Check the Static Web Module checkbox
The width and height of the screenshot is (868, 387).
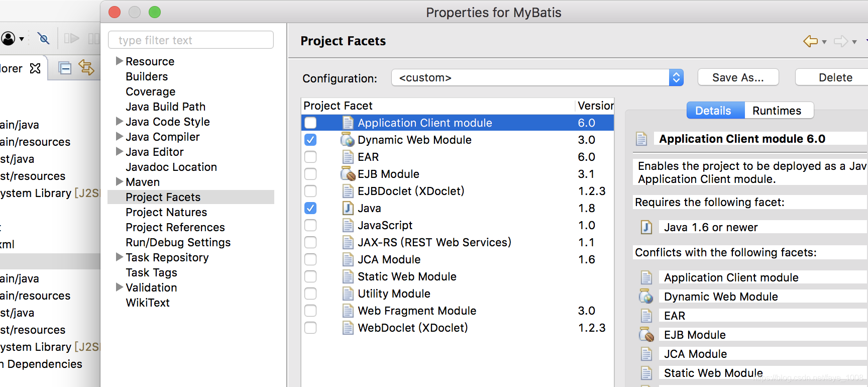pyautogui.click(x=310, y=276)
